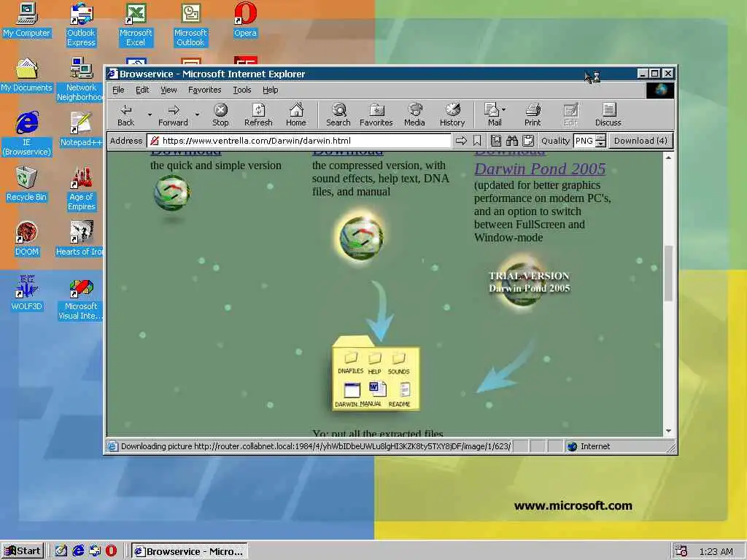The height and width of the screenshot is (560, 747).
Task: Click the binoculars find icon
Action: click(512, 141)
